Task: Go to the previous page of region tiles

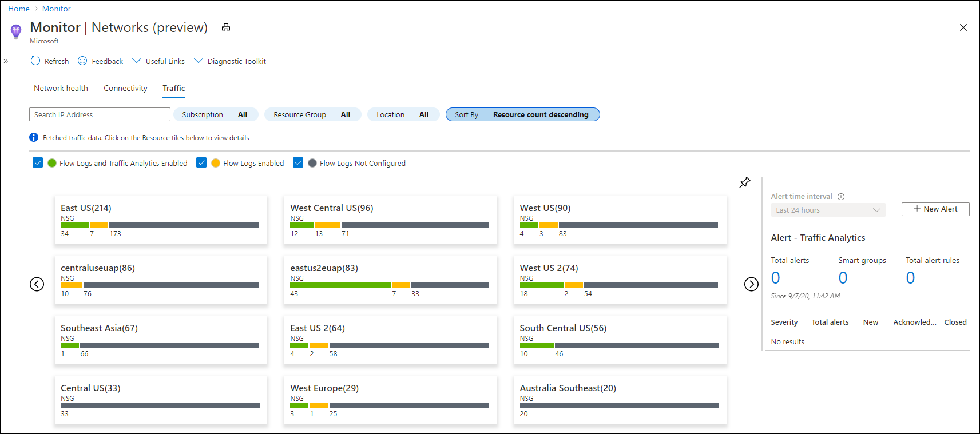Action: tap(37, 284)
